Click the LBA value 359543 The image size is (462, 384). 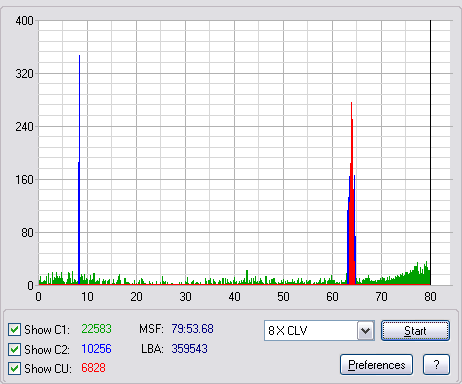[189, 349]
